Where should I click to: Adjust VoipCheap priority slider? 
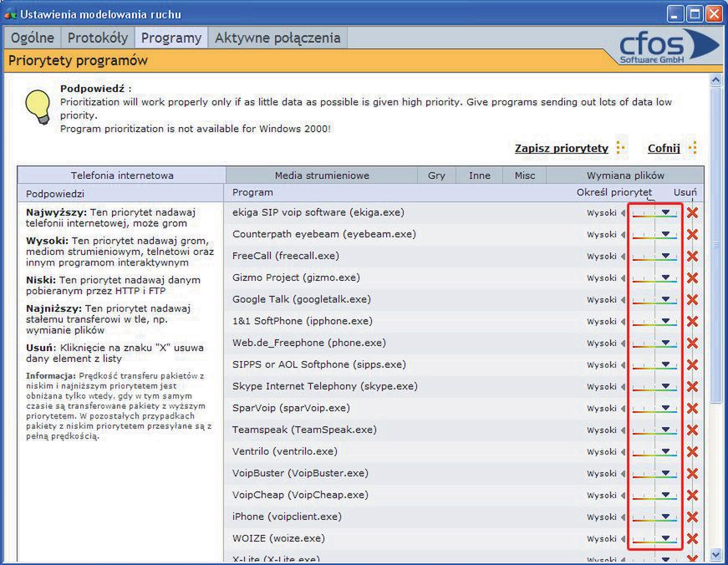click(654, 496)
